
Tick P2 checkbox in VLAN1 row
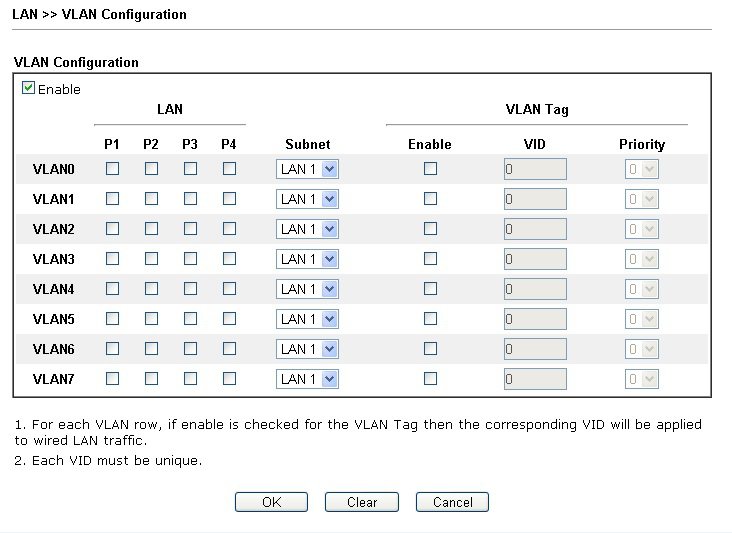point(151,199)
